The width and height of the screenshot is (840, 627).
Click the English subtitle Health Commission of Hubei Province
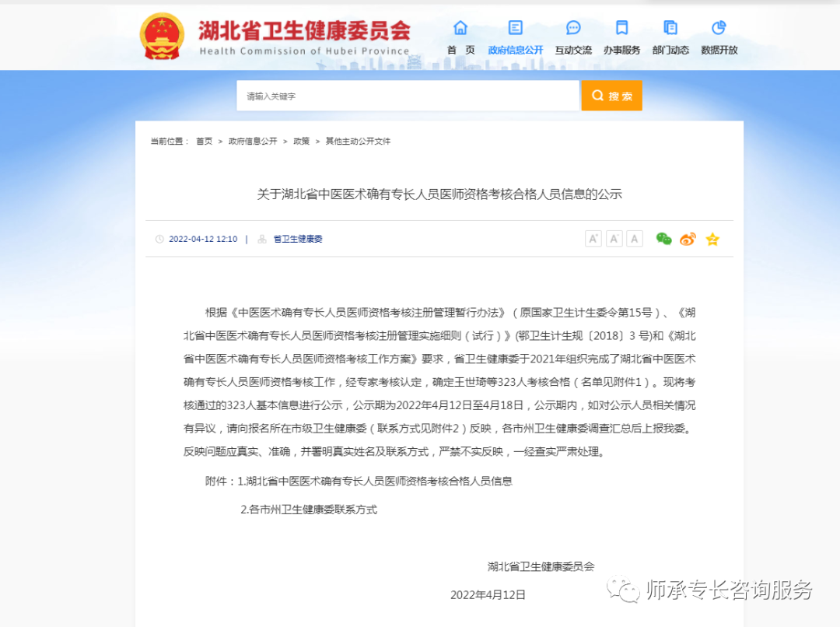(304, 51)
